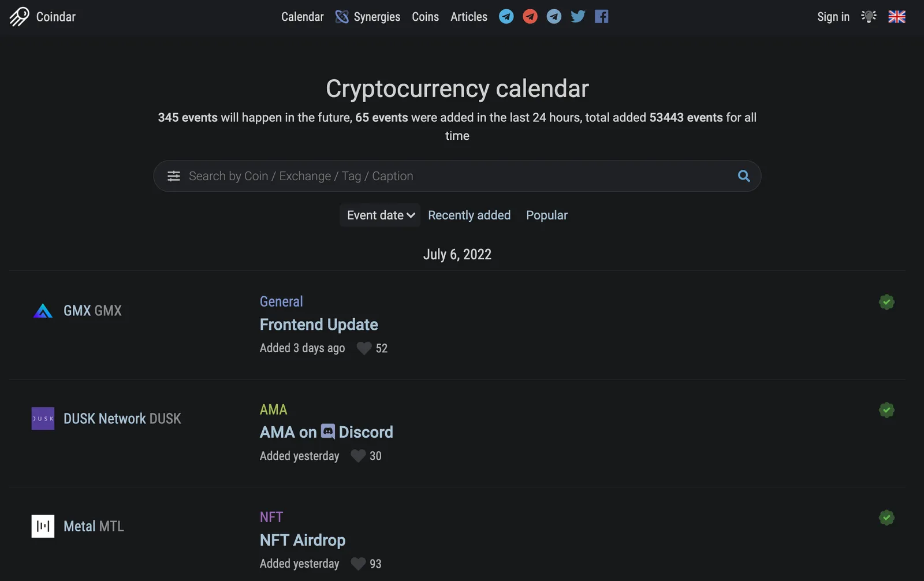
Task: Select the General category tag
Action: pyautogui.click(x=281, y=301)
